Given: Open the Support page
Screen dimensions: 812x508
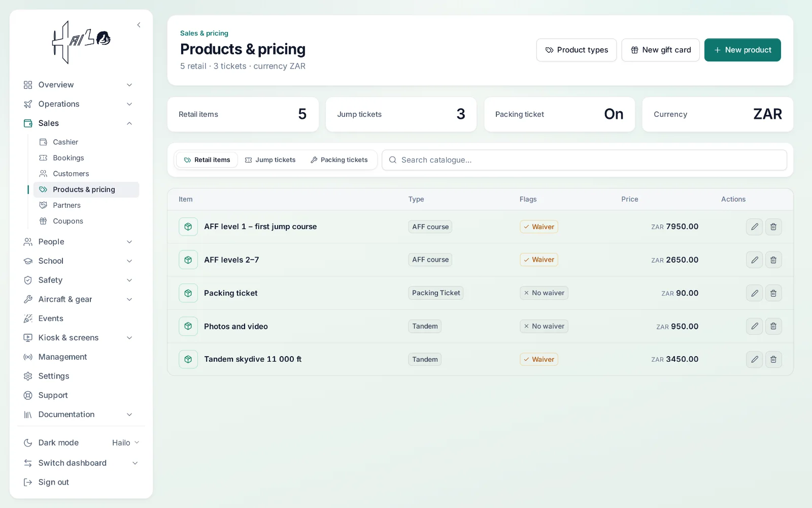Looking at the screenshot, I should (78, 395).
